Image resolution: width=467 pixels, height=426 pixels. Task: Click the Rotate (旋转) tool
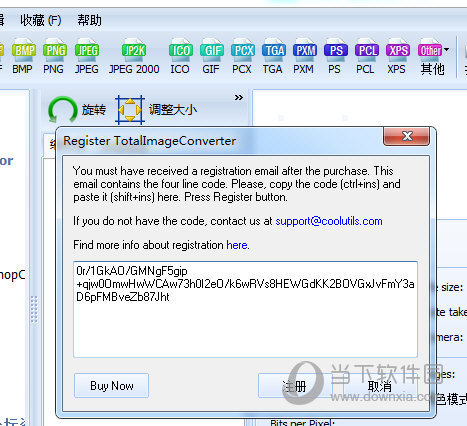pos(77,109)
